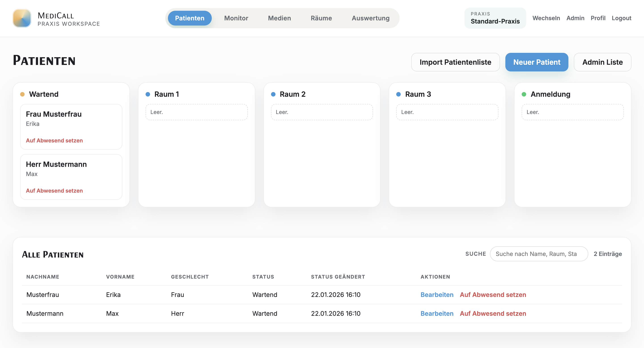Open the Auswertung section
Screen dimensions: 644x348
click(371, 18)
